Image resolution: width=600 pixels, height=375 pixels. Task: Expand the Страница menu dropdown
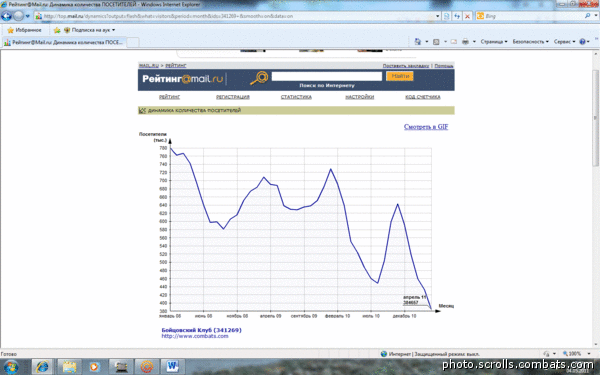pos(494,41)
